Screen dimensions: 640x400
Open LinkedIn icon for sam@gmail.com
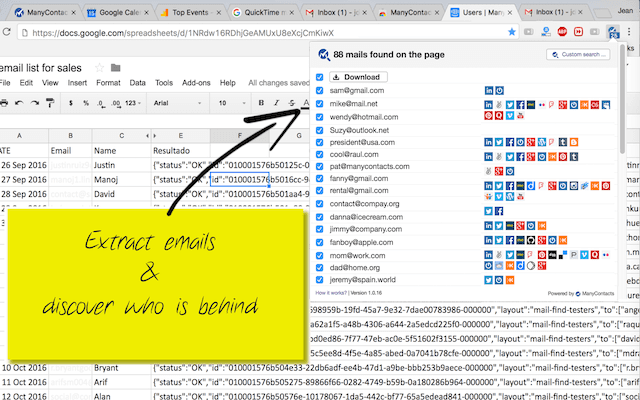tap(489, 91)
